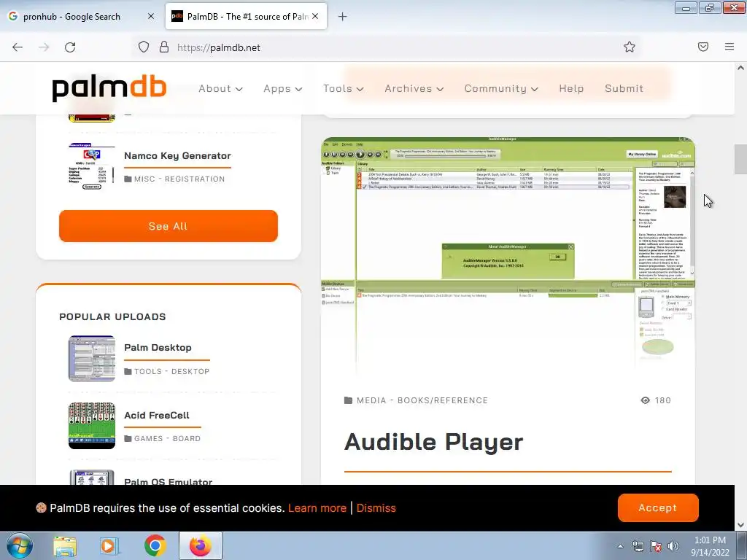Click the folder icon beside MISC - REGISTRATION
This screenshot has height=560, width=747.
pyautogui.click(x=128, y=179)
